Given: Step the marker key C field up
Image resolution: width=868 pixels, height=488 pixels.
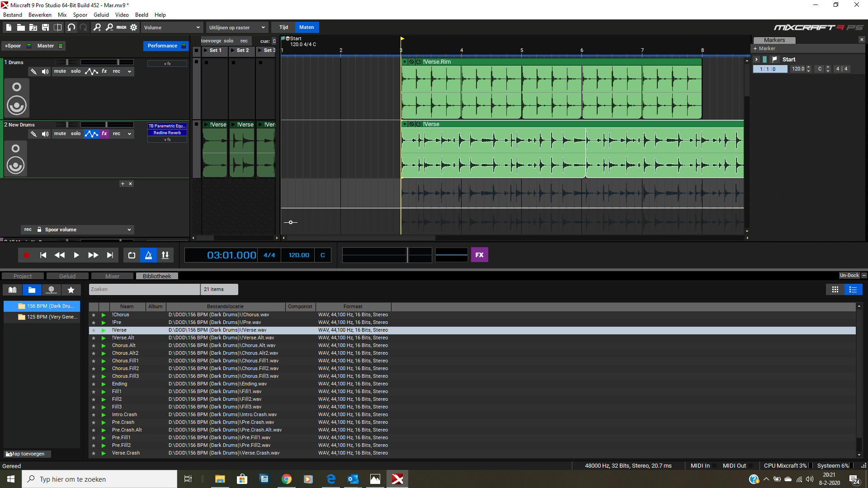Looking at the screenshot, I should pos(828,67).
